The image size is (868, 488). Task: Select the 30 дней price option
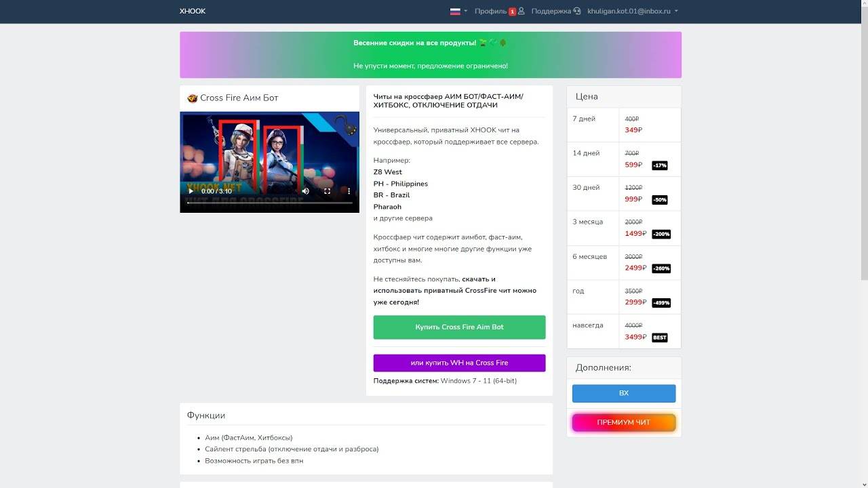pos(624,194)
